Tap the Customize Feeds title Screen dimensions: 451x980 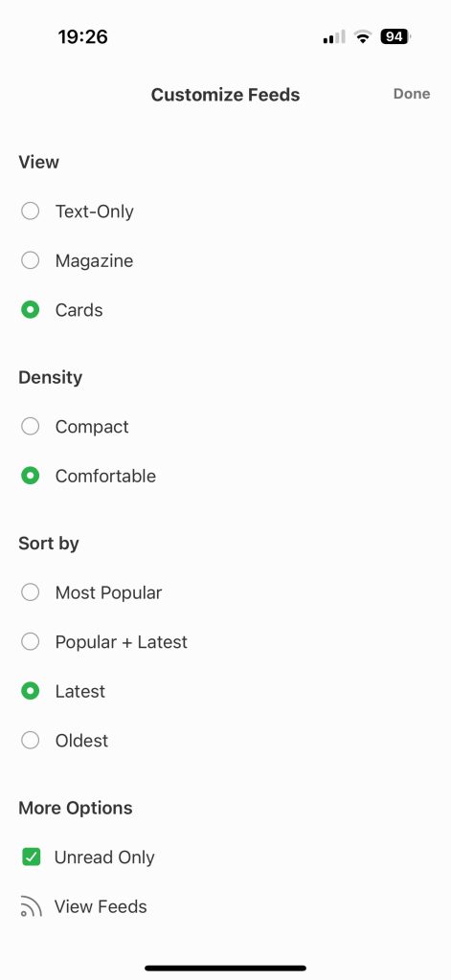pos(225,95)
